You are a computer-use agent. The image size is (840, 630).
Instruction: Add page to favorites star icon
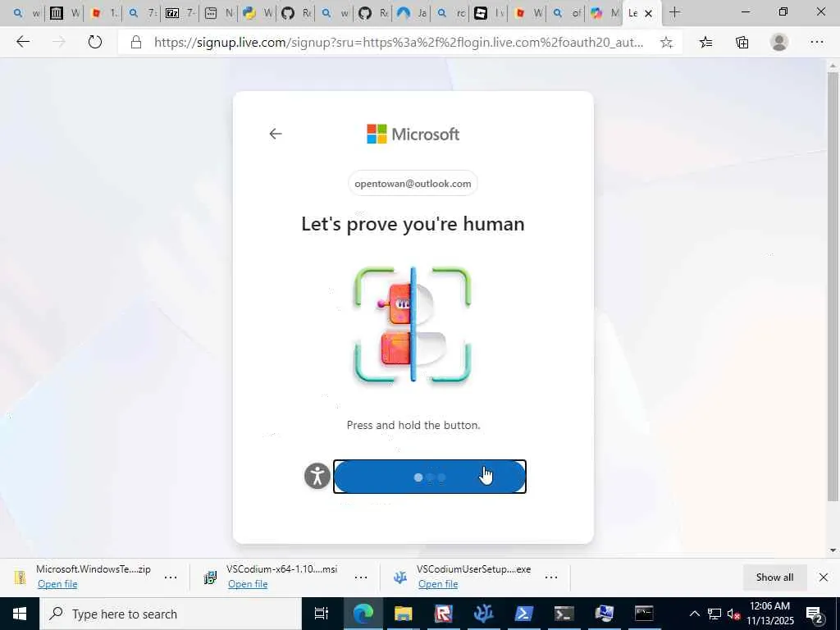click(x=666, y=43)
